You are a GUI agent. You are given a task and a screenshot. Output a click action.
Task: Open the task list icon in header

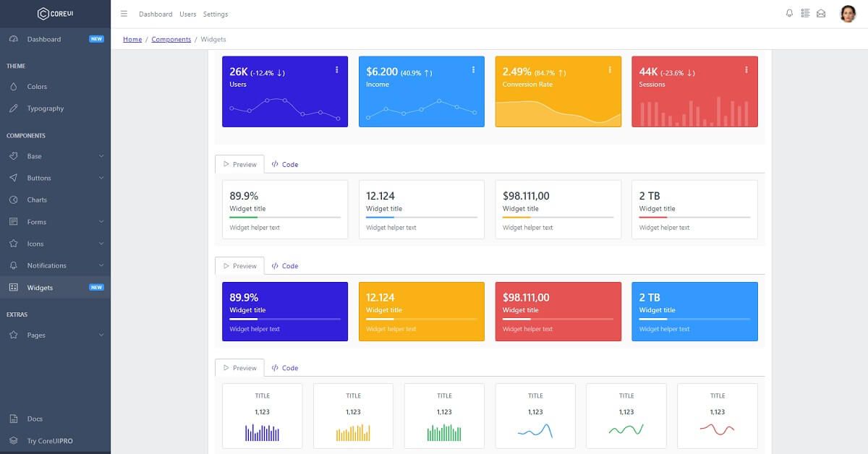click(x=805, y=13)
